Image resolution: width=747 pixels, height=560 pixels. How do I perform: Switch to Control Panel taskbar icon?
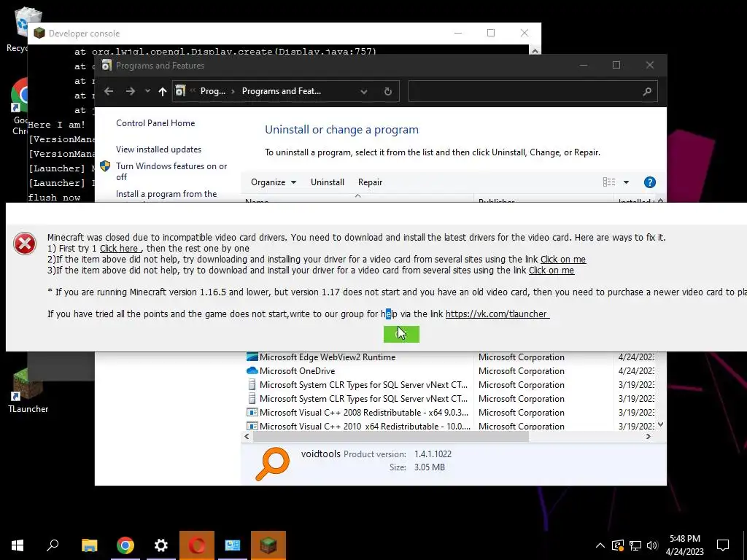pyautogui.click(x=233, y=545)
